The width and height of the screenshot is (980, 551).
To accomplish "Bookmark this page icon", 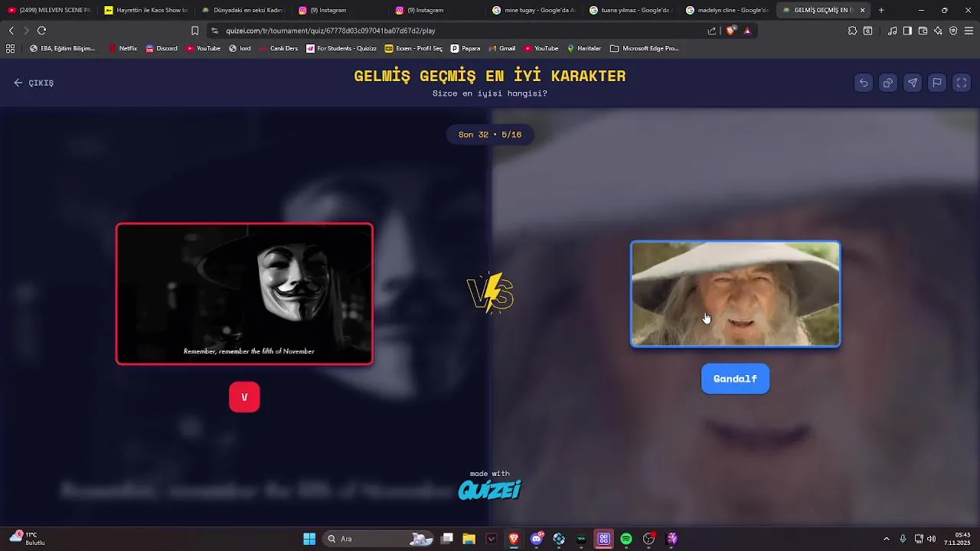I will click(194, 31).
